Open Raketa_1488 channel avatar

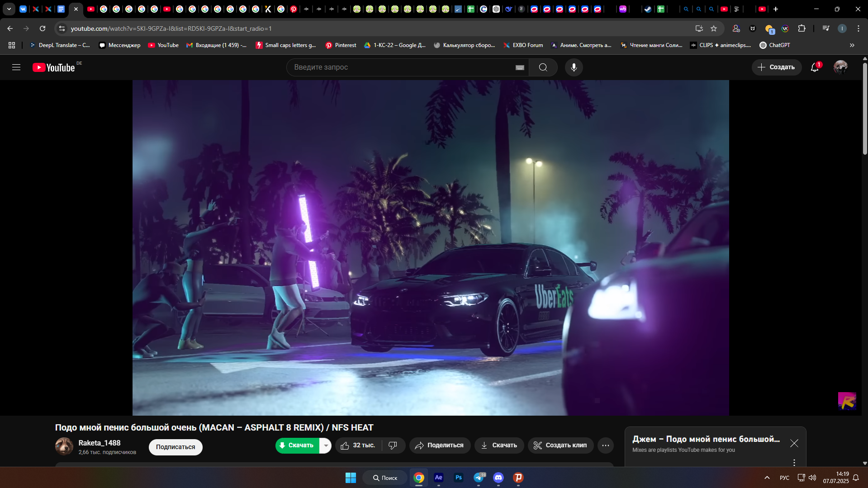64,446
